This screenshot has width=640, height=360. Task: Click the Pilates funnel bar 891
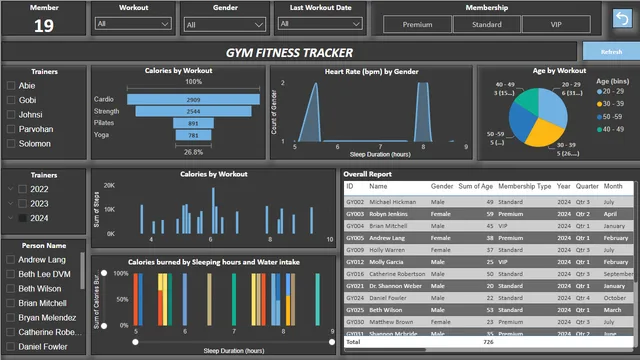click(x=193, y=123)
